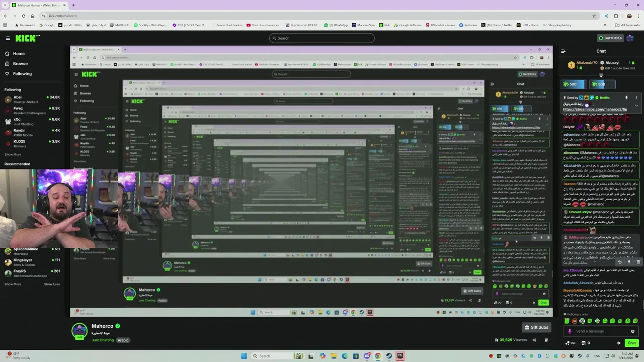Click the Just Chatting category link

coord(103,340)
